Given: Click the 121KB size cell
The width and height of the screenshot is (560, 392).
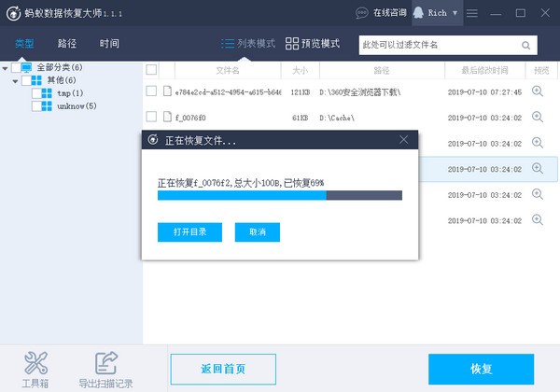Looking at the screenshot, I should pyautogui.click(x=301, y=92).
